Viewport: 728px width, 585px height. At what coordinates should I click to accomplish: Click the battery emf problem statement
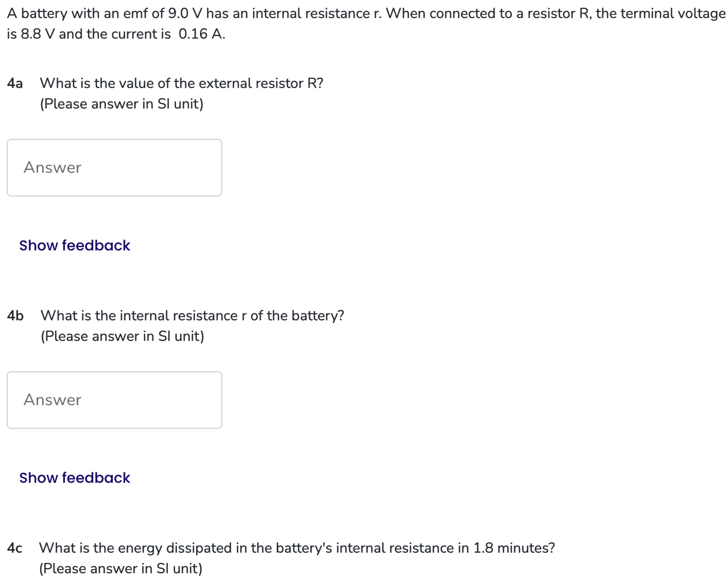tap(338, 14)
